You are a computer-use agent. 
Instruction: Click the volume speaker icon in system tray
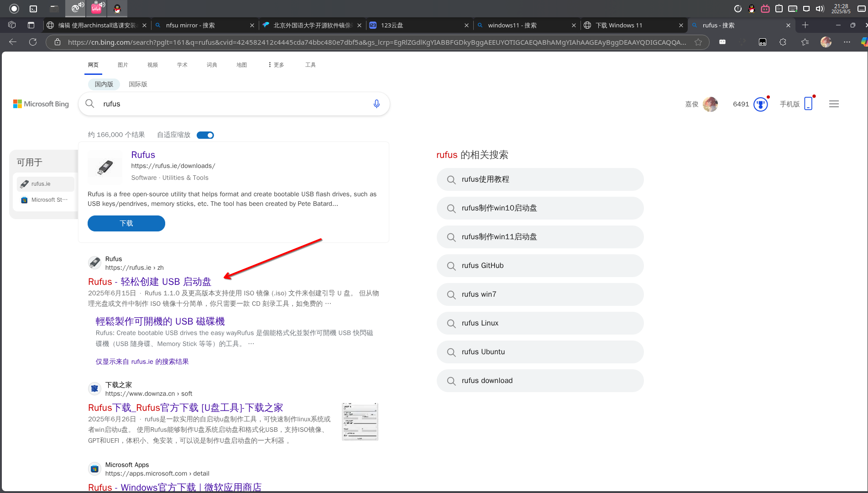coord(820,8)
